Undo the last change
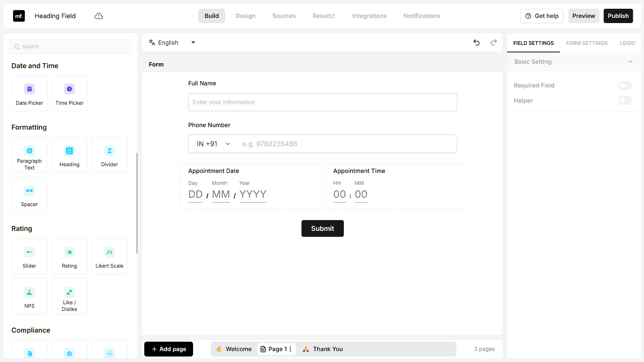Screen dimensions: 644x362 tap(476, 43)
